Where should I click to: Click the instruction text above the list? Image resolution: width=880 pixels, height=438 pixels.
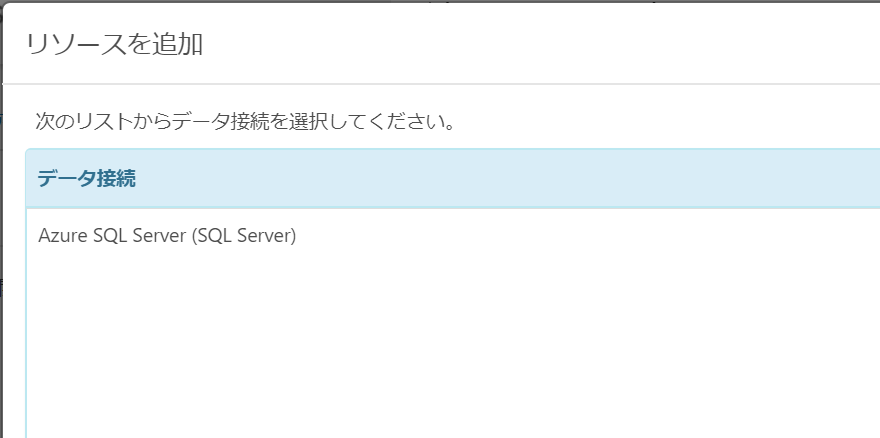pos(245,121)
